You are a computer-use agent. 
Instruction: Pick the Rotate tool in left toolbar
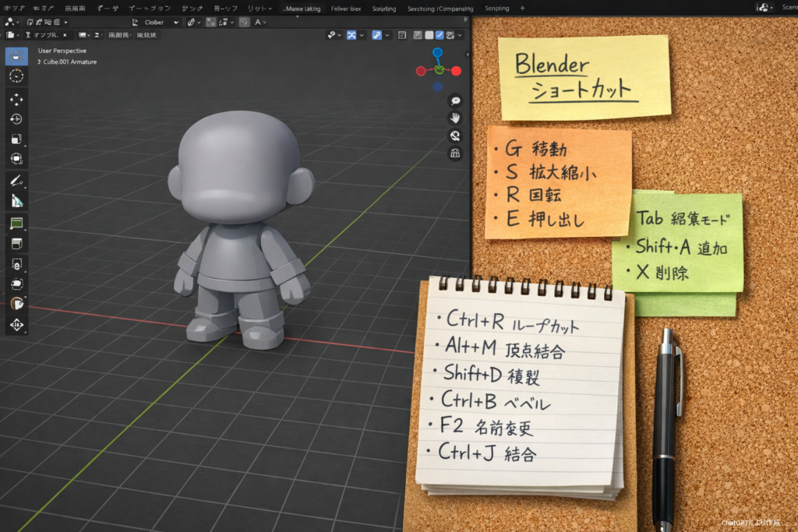click(16, 119)
